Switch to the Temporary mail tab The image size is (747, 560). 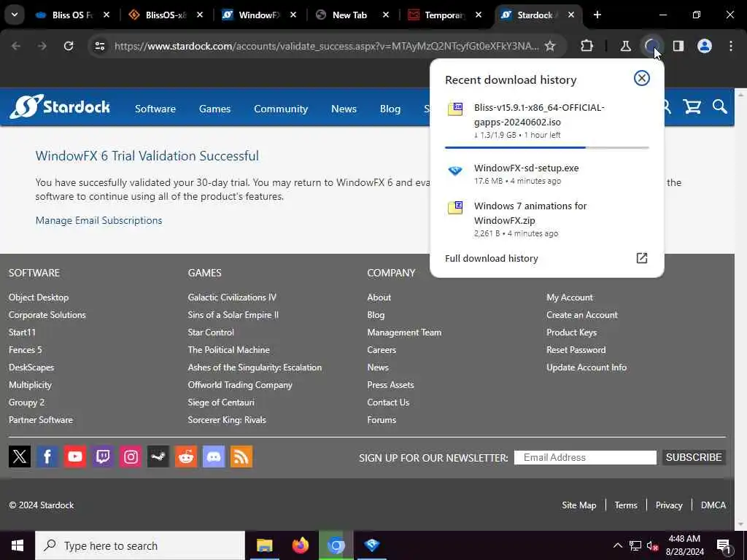click(x=446, y=15)
